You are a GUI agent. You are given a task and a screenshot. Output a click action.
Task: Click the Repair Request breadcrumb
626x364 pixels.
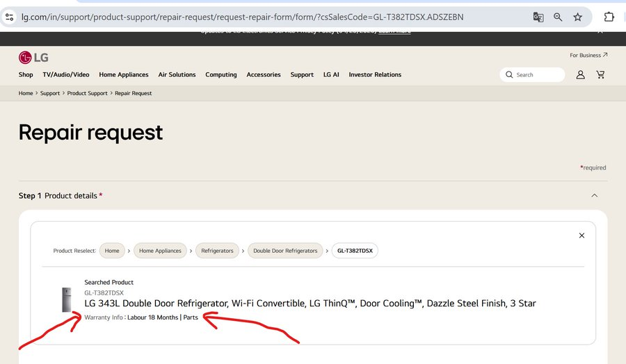(134, 93)
